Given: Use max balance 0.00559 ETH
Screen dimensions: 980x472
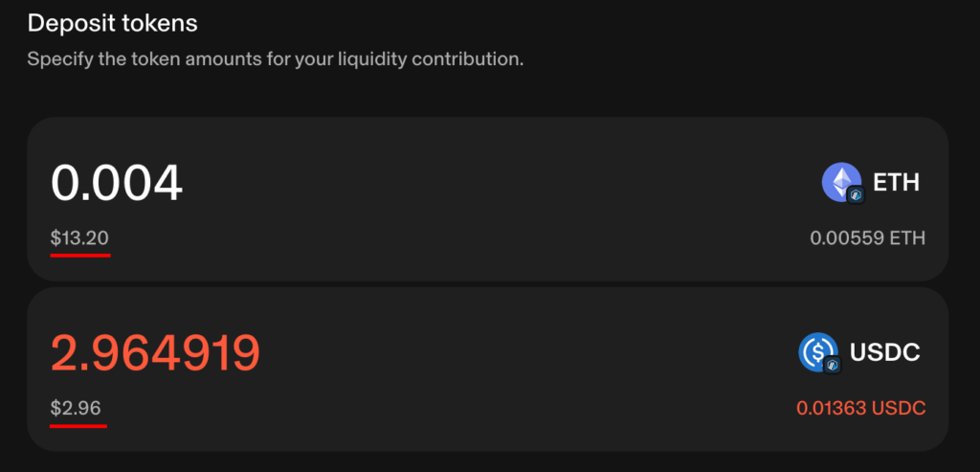Looking at the screenshot, I should [867, 238].
